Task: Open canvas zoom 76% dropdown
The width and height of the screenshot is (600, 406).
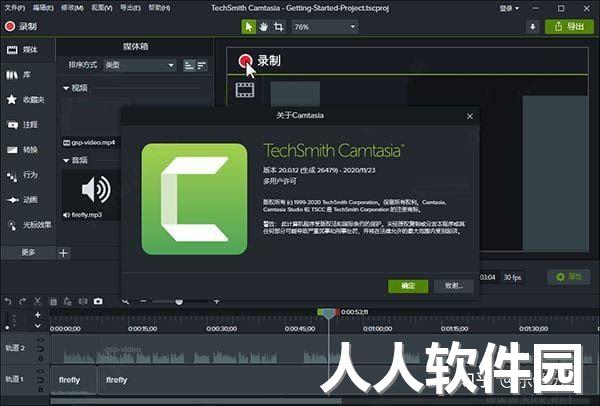Action: click(x=324, y=27)
